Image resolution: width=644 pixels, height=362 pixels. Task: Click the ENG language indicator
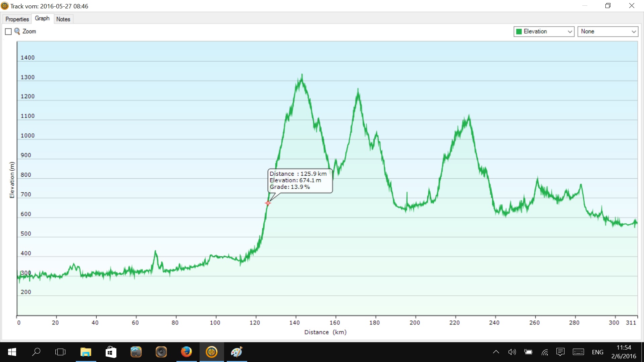597,352
